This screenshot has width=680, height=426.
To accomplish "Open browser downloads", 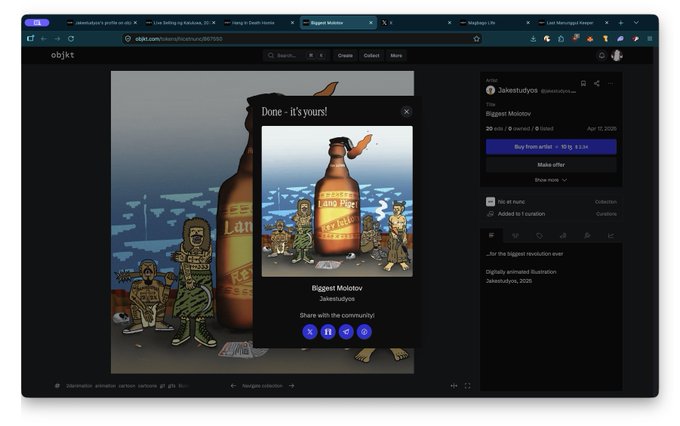I will (x=533, y=39).
